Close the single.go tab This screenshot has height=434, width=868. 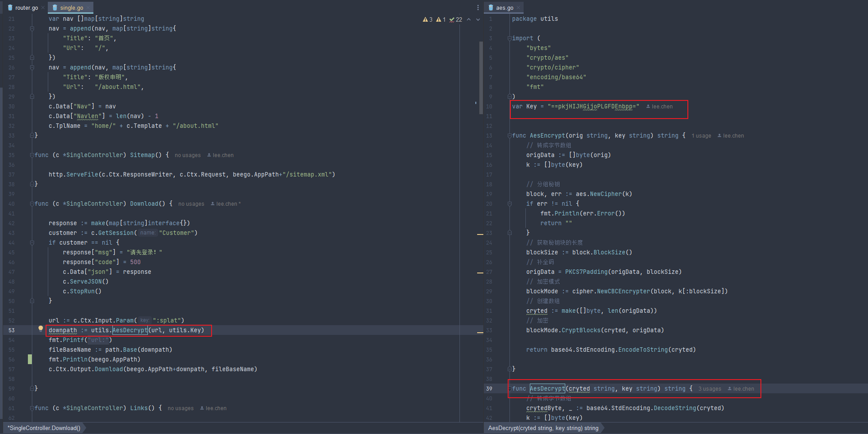(x=89, y=8)
